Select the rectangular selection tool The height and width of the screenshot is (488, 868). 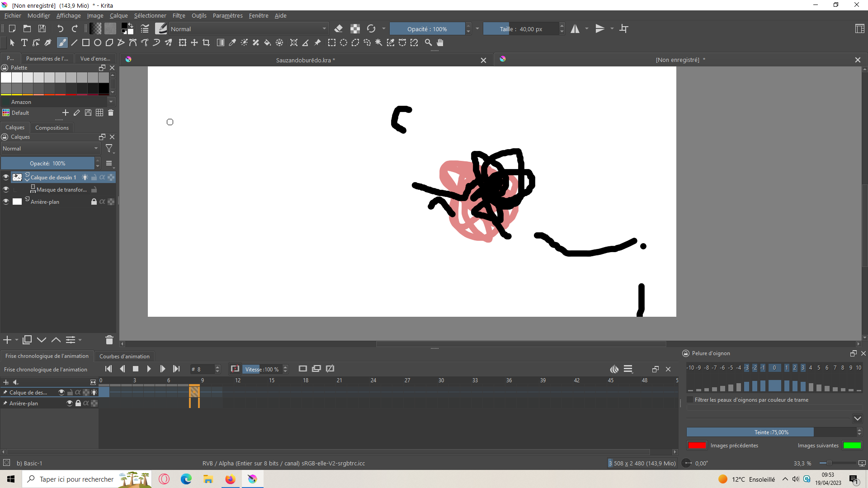331,42
